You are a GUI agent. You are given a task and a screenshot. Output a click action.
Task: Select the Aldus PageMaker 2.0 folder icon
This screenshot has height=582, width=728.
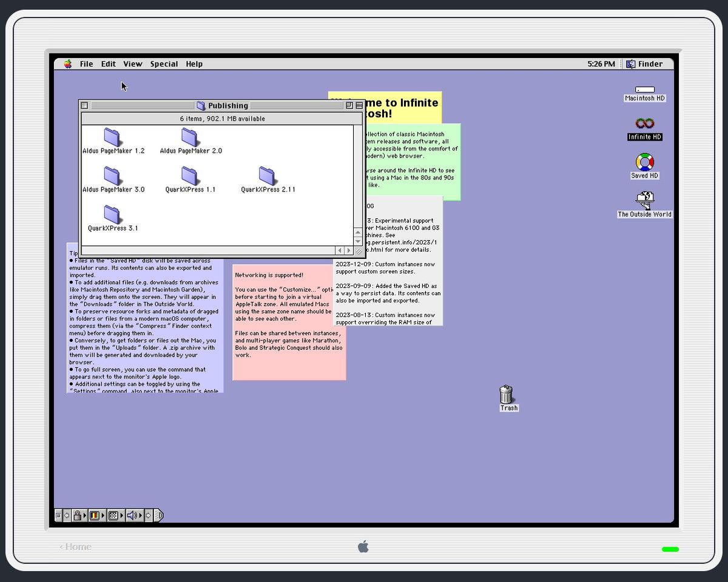[x=190, y=137]
